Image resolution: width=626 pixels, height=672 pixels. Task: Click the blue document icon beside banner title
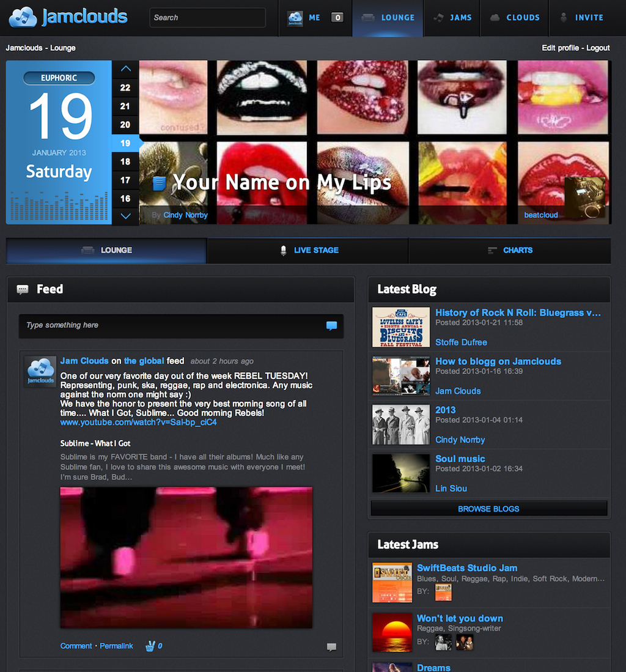(x=160, y=183)
